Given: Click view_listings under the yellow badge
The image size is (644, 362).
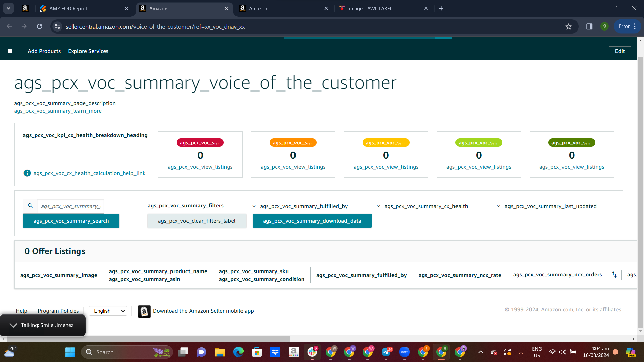Looking at the screenshot, I should click(386, 167).
